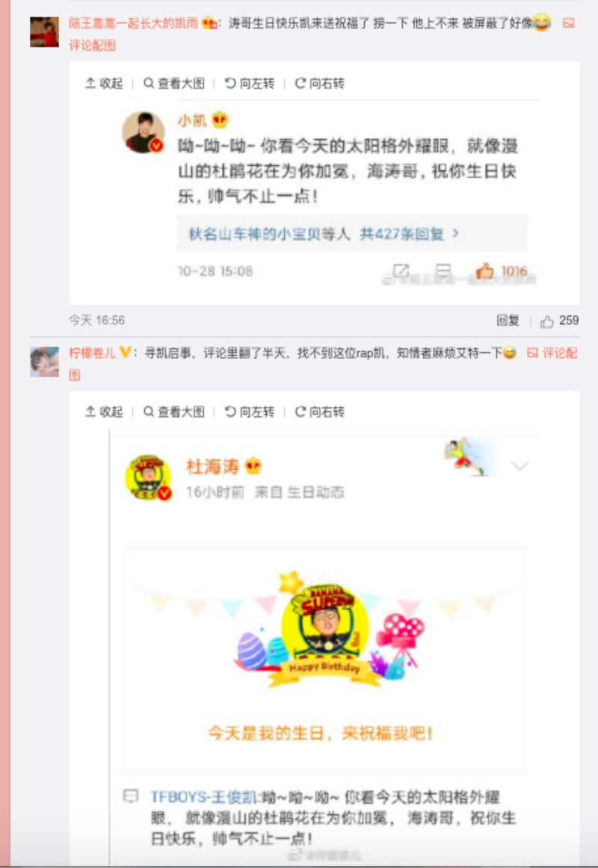Image resolution: width=598 pixels, height=868 pixels.
Task: Rotate the second comment image left with 向左转
Action: (x=250, y=412)
